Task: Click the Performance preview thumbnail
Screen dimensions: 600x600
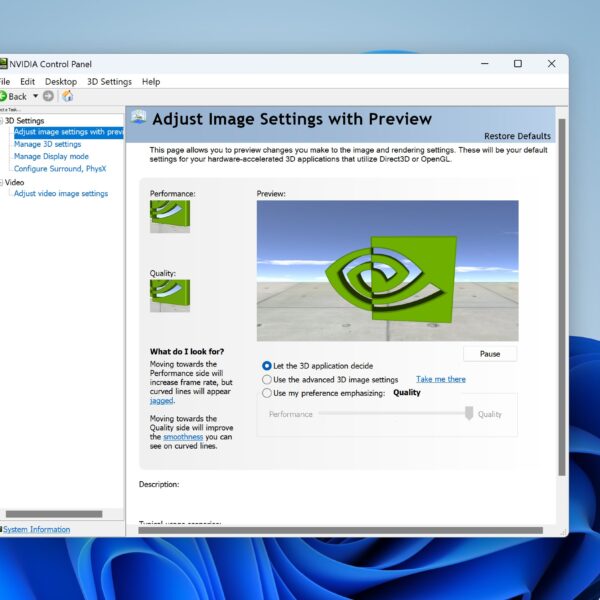Action: (170, 217)
